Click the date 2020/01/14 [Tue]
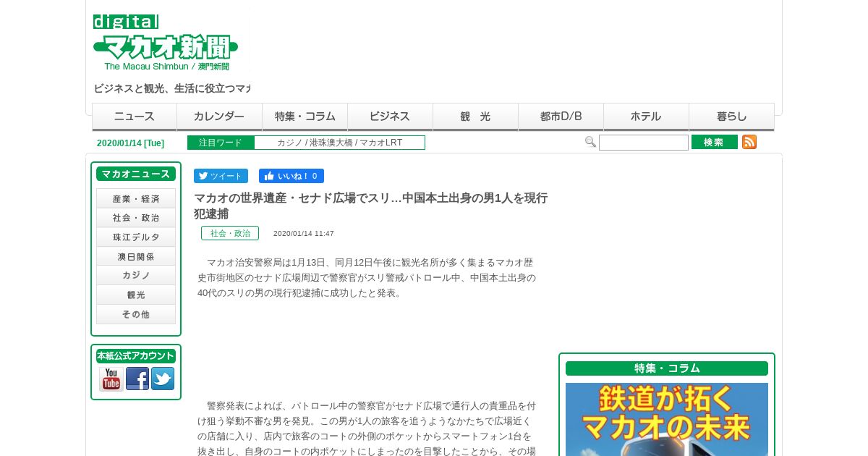Viewport: 868px width, 456px height. click(x=130, y=143)
